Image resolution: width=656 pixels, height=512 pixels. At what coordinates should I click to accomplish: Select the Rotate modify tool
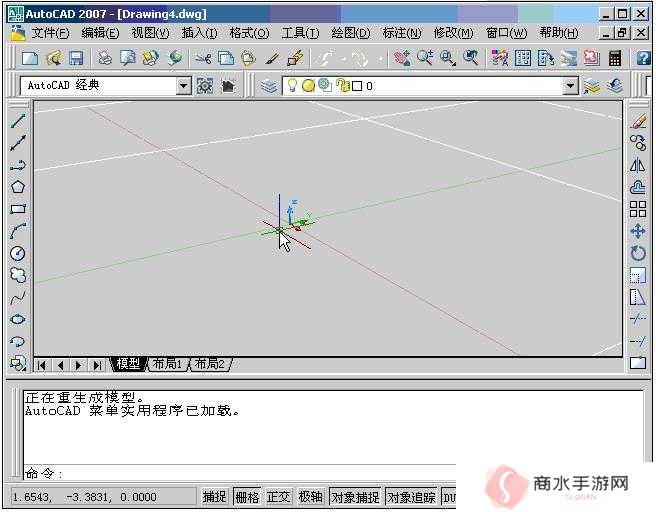tap(638, 253)
